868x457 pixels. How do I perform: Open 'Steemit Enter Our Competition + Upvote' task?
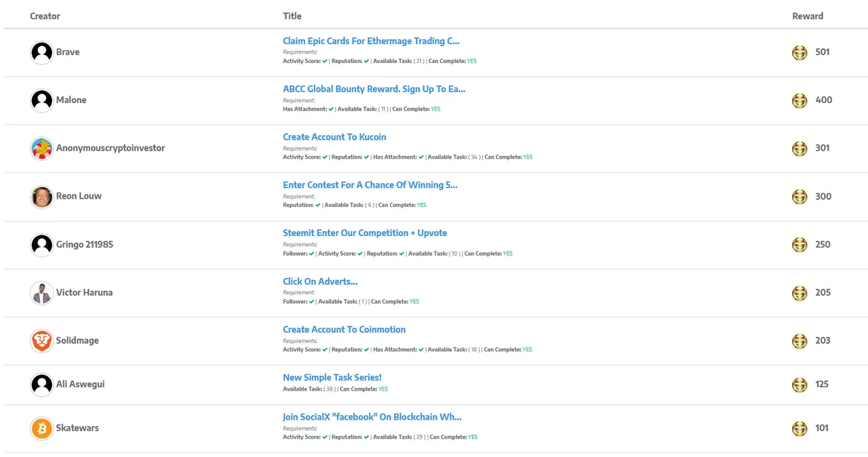(x=365, y=233)
